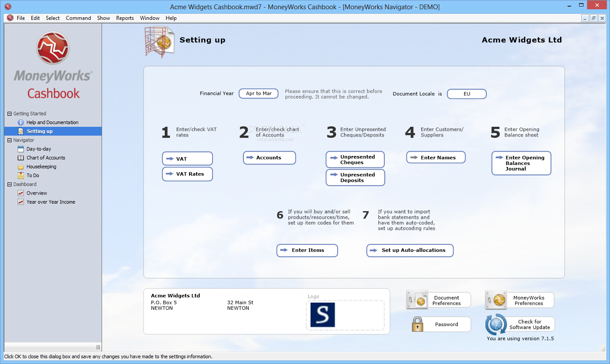Select Overview in Dashboard

37,193
